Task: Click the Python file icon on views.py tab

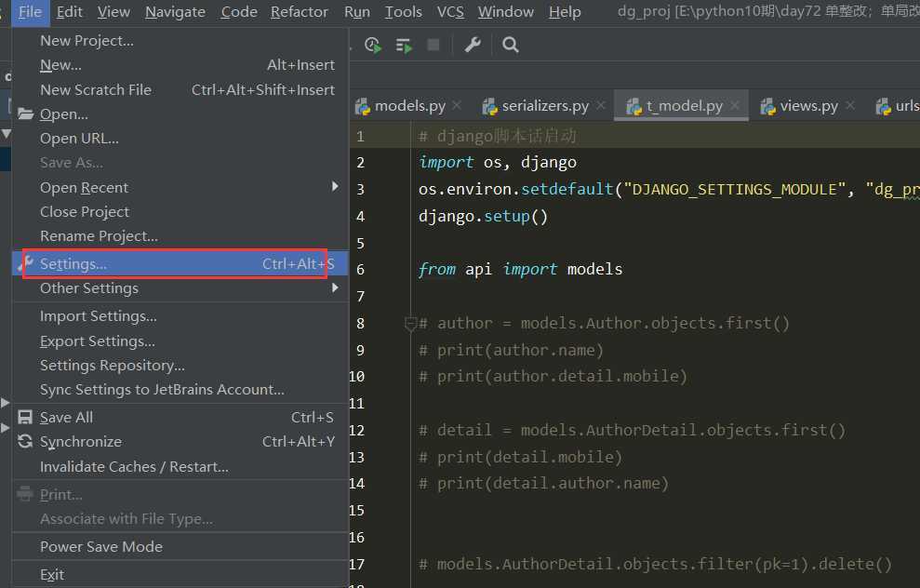Action: pos(768,106)
